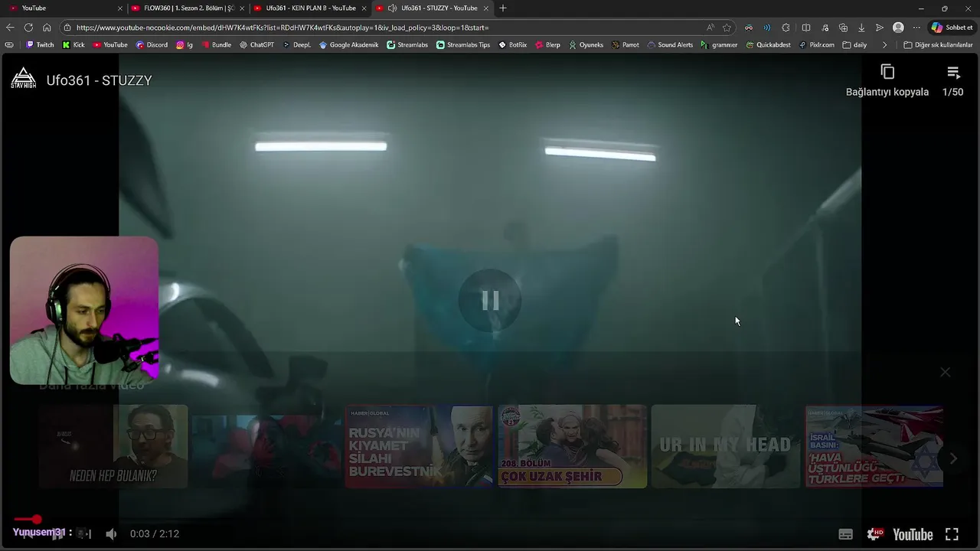Go to browser home page
The width and height of the screenshot is (980, 551).
click(47, 28)
